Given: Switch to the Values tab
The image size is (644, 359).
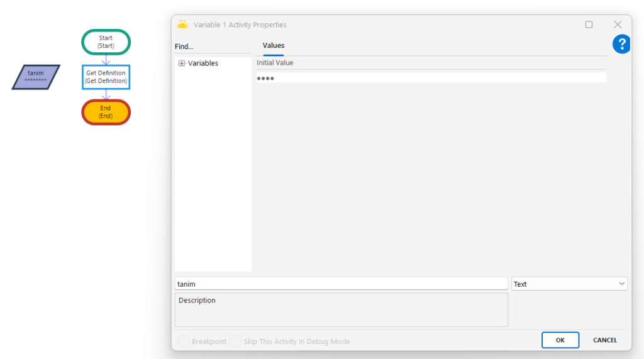Looking at the screenshot, I should [x=274, y=45].
